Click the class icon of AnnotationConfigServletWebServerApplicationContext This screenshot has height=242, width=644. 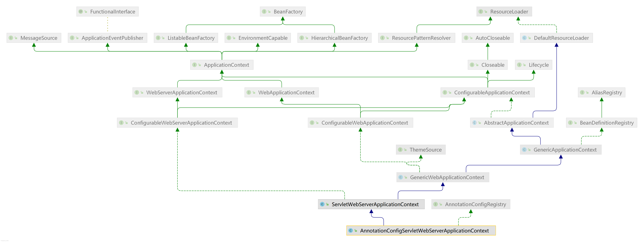pyautogui.click(x=350, y=231)
